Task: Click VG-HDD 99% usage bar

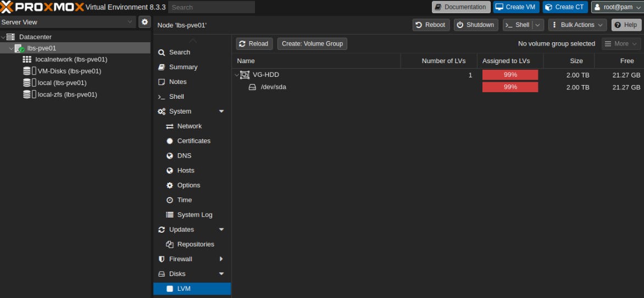Action: pos(510,75)
